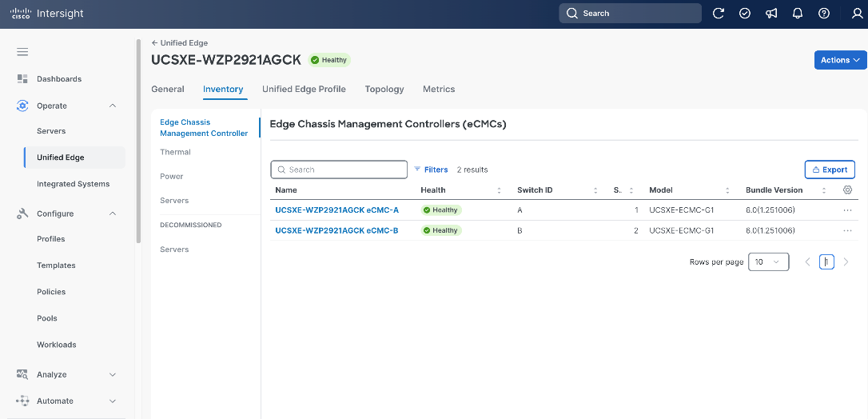
Task: Open row actions ellipsis for eCMC-A
Action: tap(847, 210)
